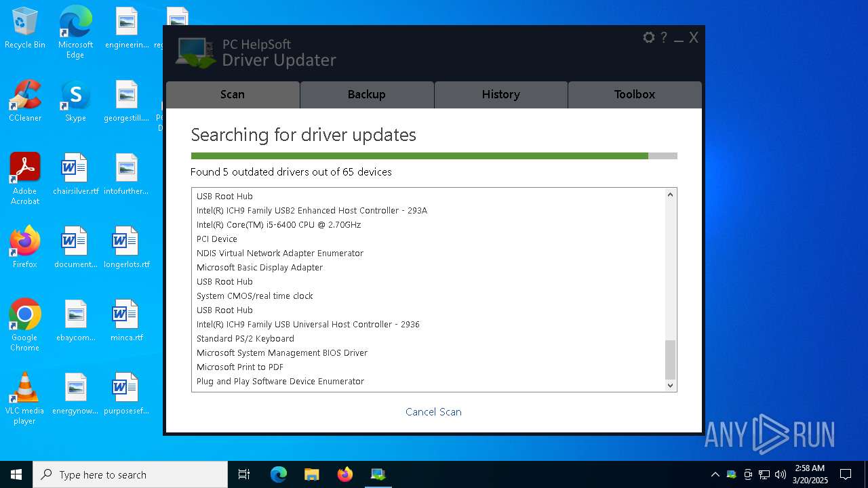
Task: Open the Toolbox tab
Action: [635, 95]
